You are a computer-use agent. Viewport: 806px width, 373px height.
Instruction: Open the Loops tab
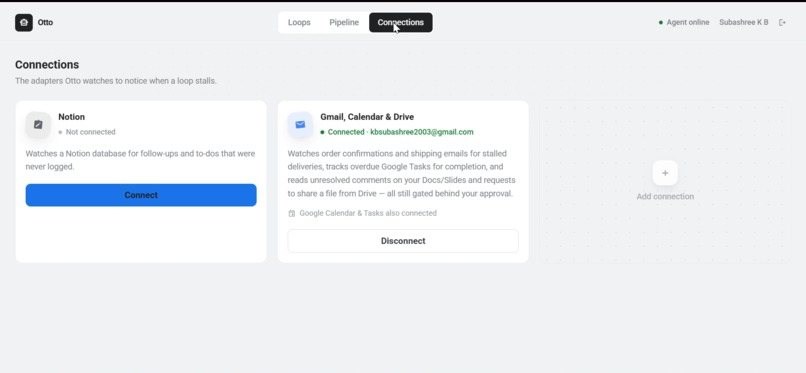click(299, 23)
